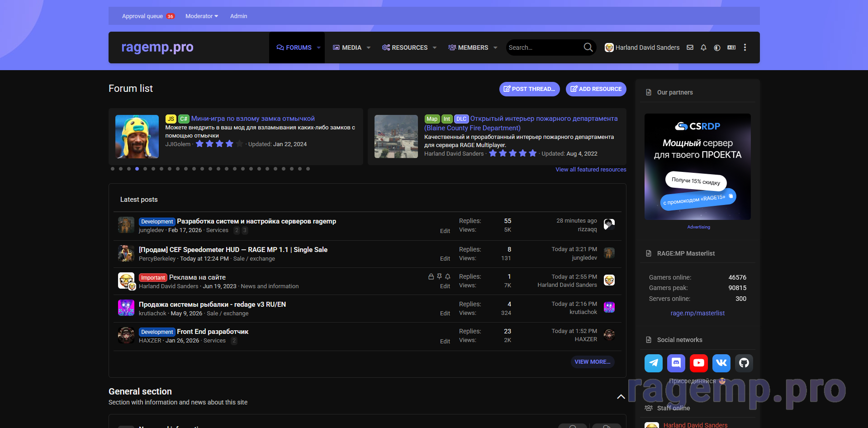
Task: Select the highlighted fourth carousel dot
Action: click(137, 169)
